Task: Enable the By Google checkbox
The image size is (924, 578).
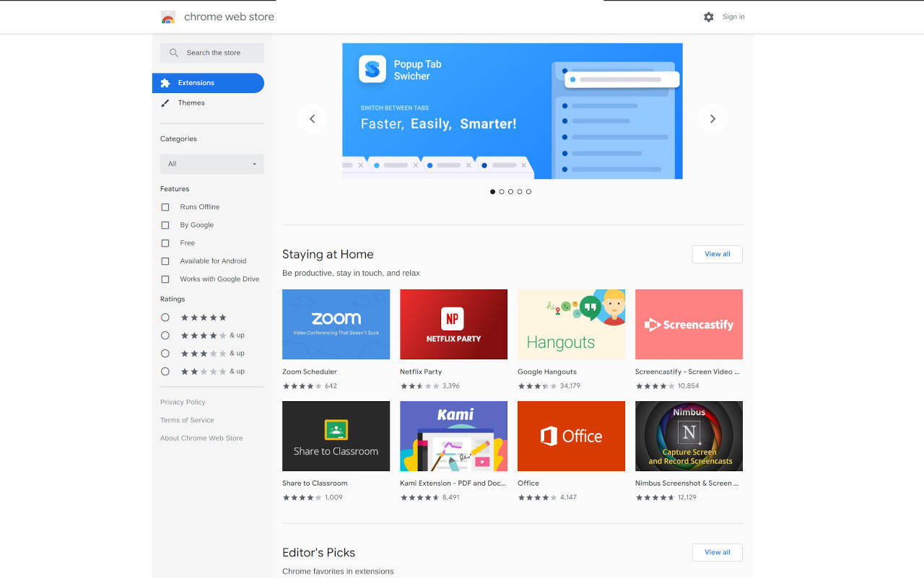Action: pyautogui.click(x=165, y=225)
